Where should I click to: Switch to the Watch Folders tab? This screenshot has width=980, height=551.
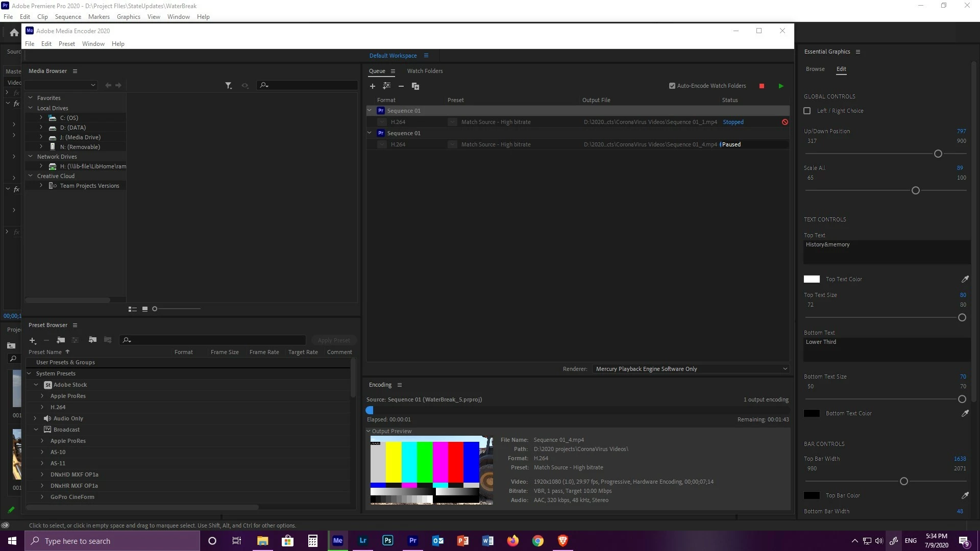pos(425,71)
